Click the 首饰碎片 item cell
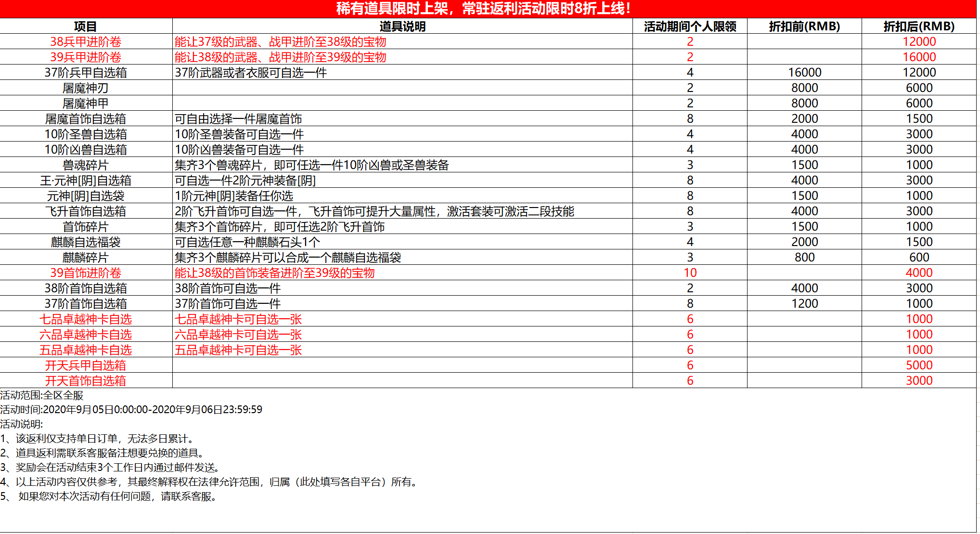Screen dimensions: 980x534 [86, 226]
